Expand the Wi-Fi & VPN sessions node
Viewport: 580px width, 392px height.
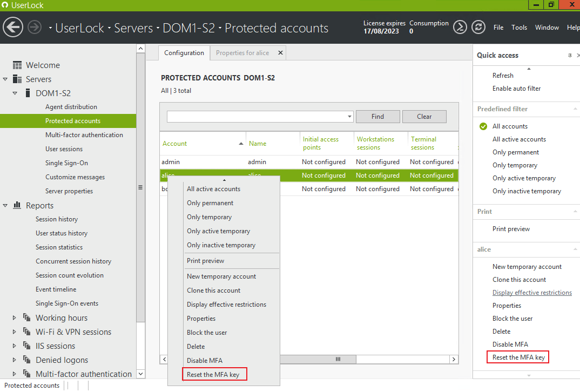[x=15, y=332]
